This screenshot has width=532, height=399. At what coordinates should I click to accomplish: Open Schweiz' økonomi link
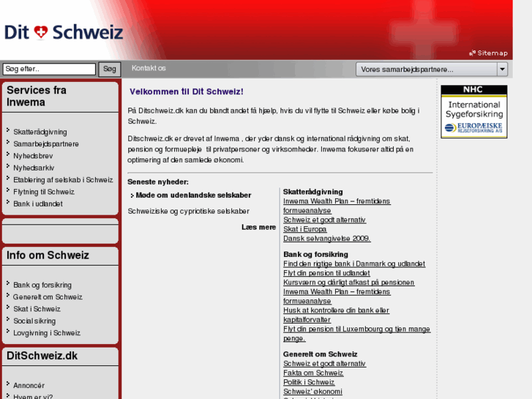click(312, 392)
